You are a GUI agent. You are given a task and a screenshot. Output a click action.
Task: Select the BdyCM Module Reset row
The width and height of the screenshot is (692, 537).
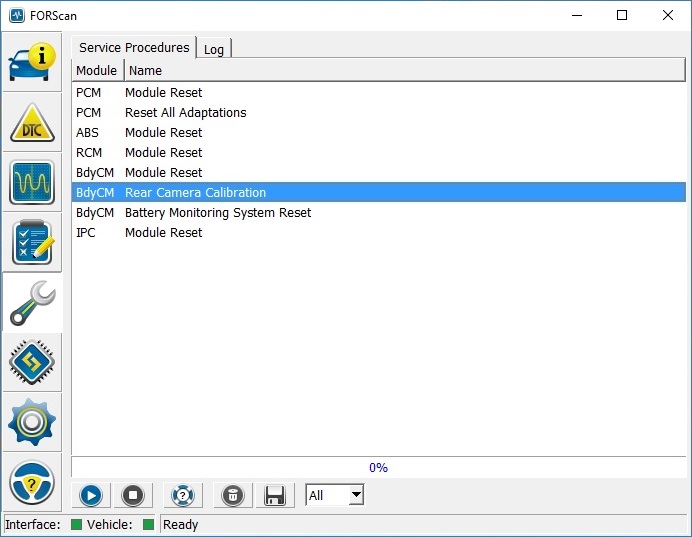tap(379, 173)
